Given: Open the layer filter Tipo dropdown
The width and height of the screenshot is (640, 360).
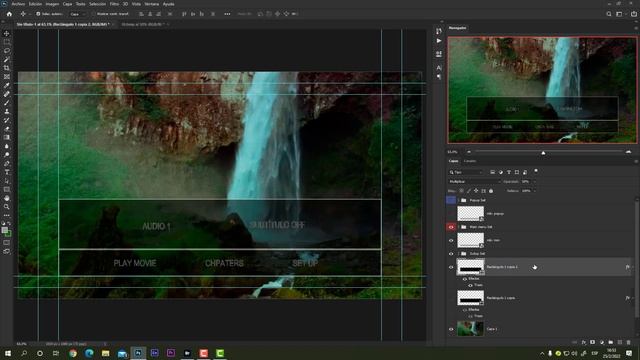Looking at the screenshot, I should click(x=466, y=172).
